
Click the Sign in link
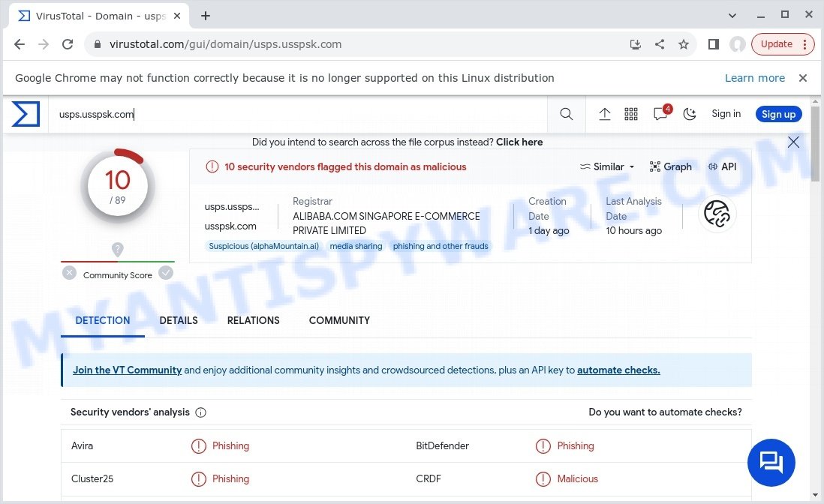pos(726,114)
